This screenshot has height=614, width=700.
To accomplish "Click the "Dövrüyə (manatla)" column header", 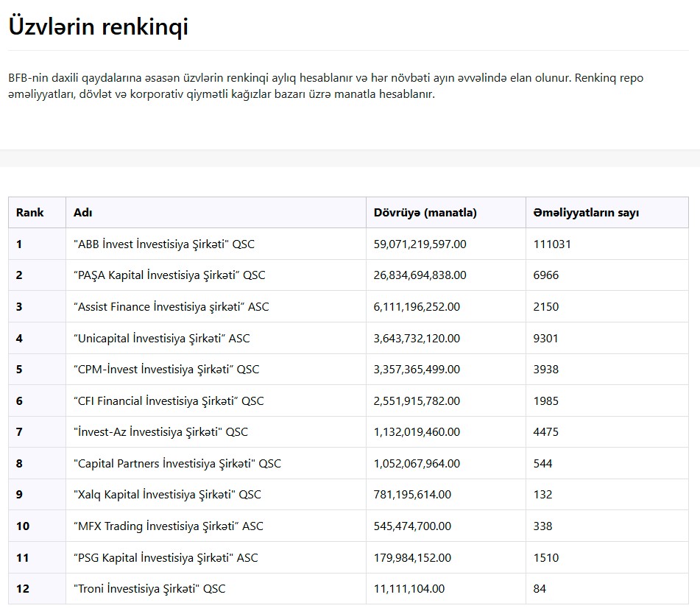I will pyautogui.click(x=425, y=213).
